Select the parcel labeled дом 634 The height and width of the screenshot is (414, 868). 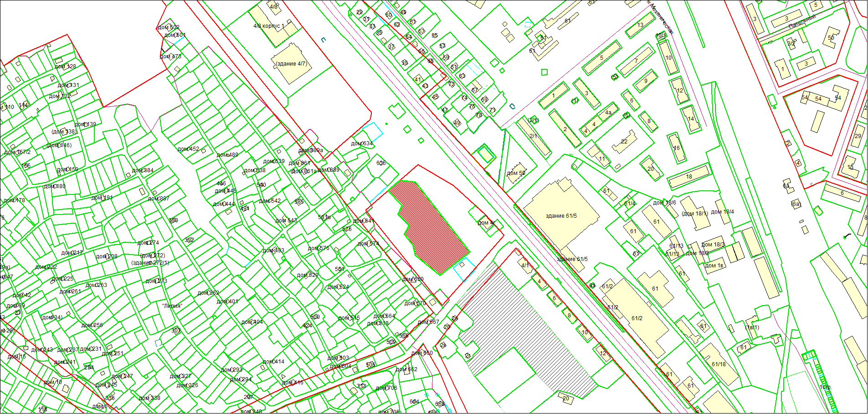pyautogui.click(x=362, y=143)
